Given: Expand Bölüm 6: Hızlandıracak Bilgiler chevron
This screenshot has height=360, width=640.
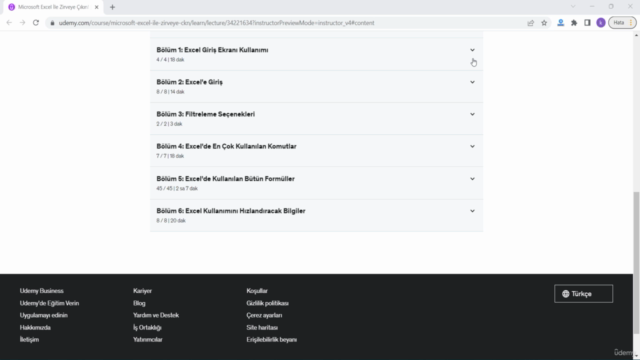Looking at the screenshot, I should (472, 211).
